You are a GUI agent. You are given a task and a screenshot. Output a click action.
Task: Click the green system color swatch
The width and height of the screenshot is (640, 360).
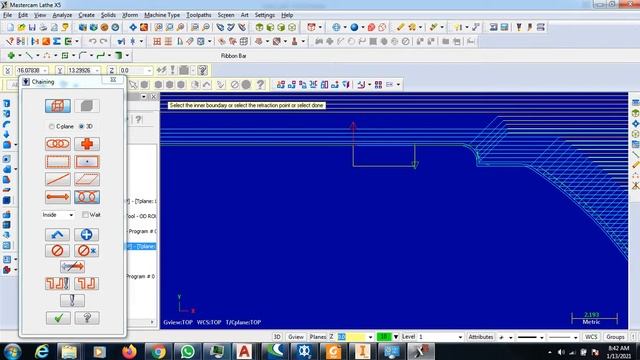pyautogui.click(x=383, y=337)
